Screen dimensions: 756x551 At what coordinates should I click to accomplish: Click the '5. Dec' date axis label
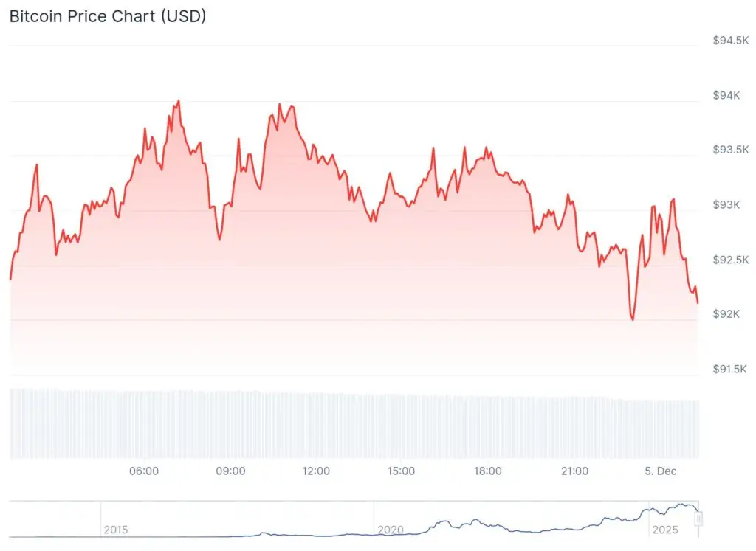(x=661, y=471)
